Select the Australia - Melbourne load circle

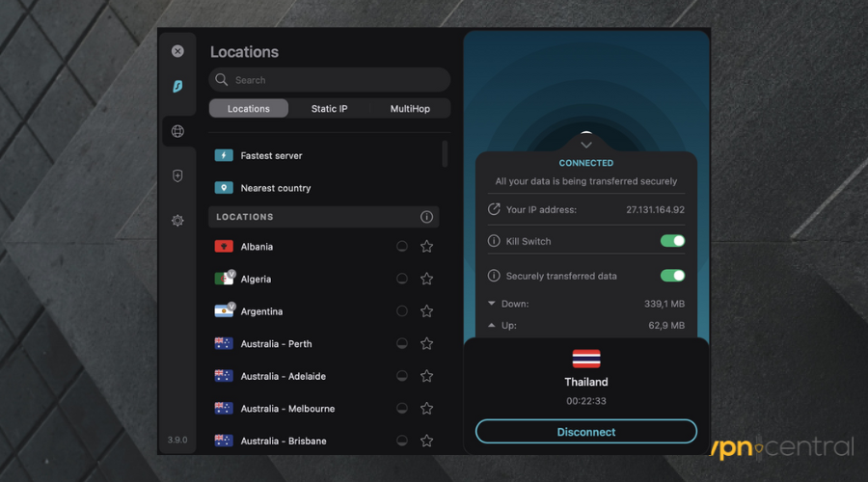[402, 409]
